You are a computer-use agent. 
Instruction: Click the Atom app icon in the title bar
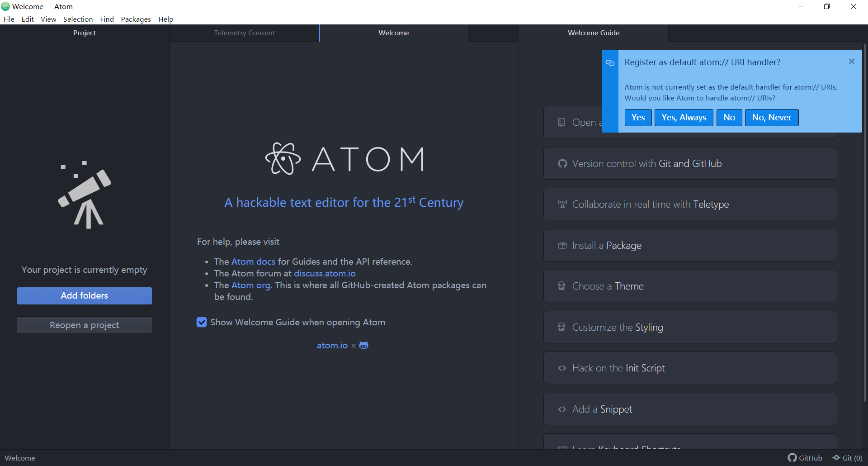pyautogui.click(x=5, y=6)
